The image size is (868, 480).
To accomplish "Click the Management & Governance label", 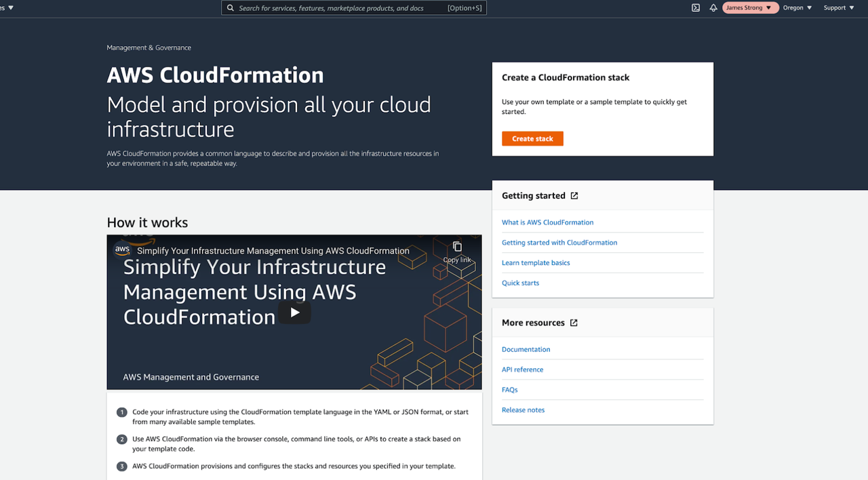I will (x=149, y=47).
